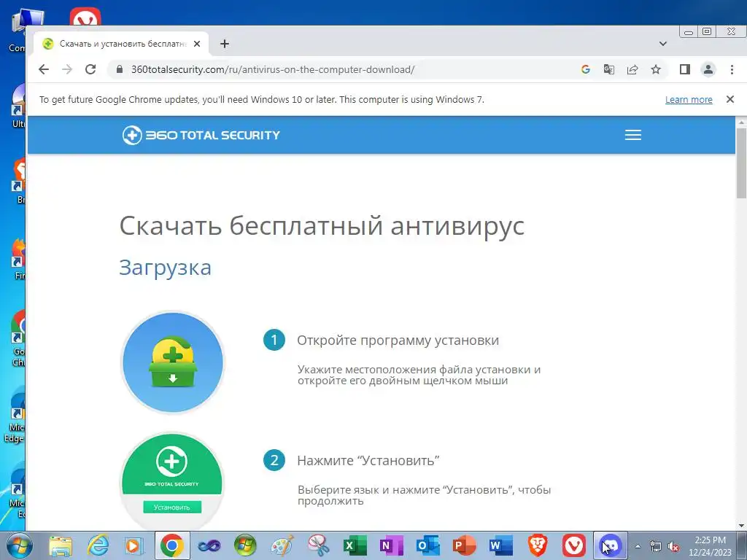The height and width of the screenshot is (560, 747).
Task: Click 'Нажмите "Установить"' step text
Action: [x=368, y=461]
